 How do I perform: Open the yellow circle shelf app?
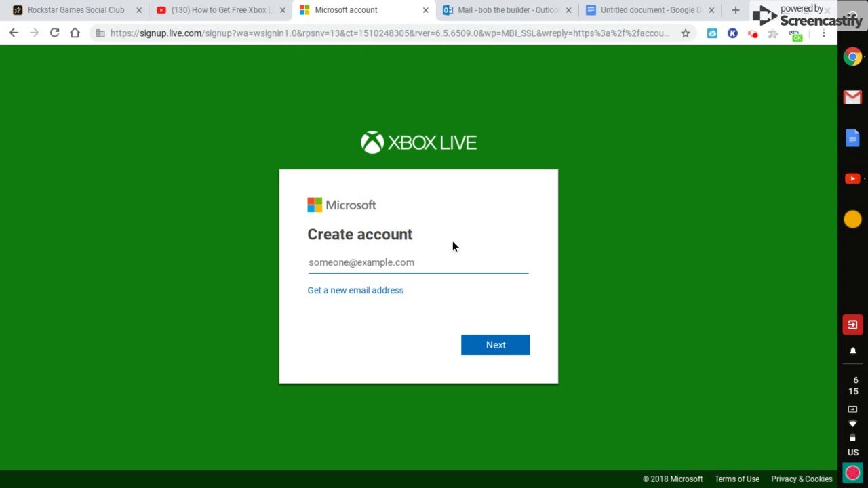(853, 220)
